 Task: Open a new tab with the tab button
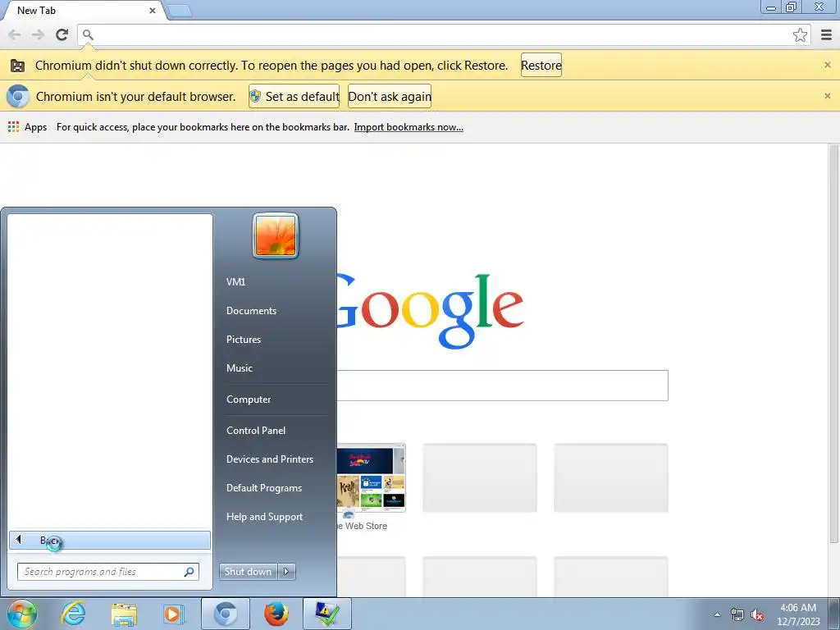point(178,11)
